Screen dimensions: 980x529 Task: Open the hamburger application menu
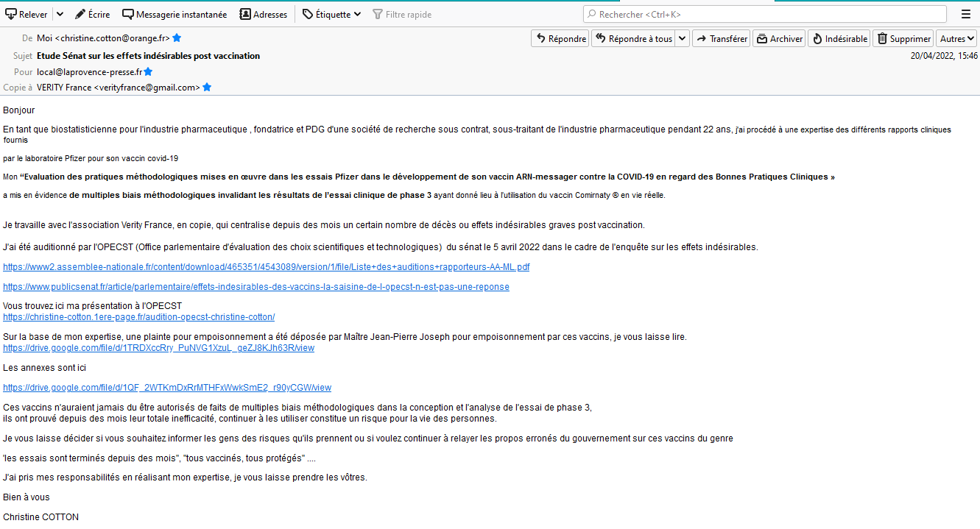point(965,15)
